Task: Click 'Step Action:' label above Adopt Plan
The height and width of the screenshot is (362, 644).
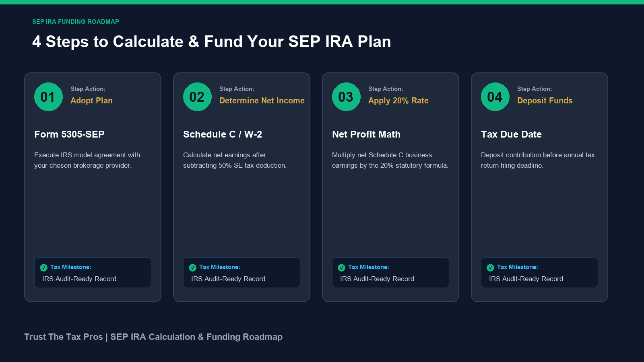Action: click(x=88, y=89)
